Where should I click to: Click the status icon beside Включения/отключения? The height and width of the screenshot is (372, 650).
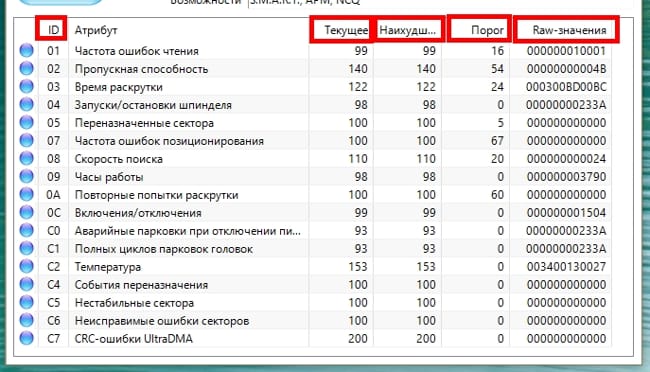(x=27, y=212)
